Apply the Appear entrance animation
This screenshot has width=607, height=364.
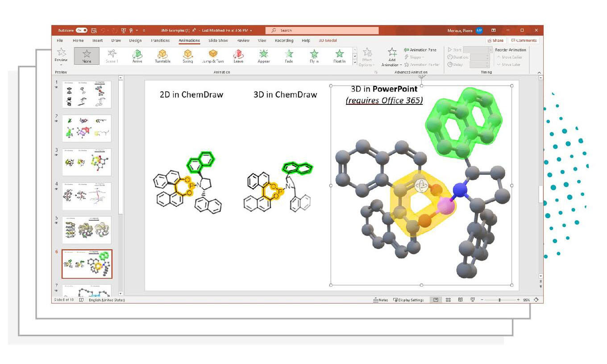264,56
